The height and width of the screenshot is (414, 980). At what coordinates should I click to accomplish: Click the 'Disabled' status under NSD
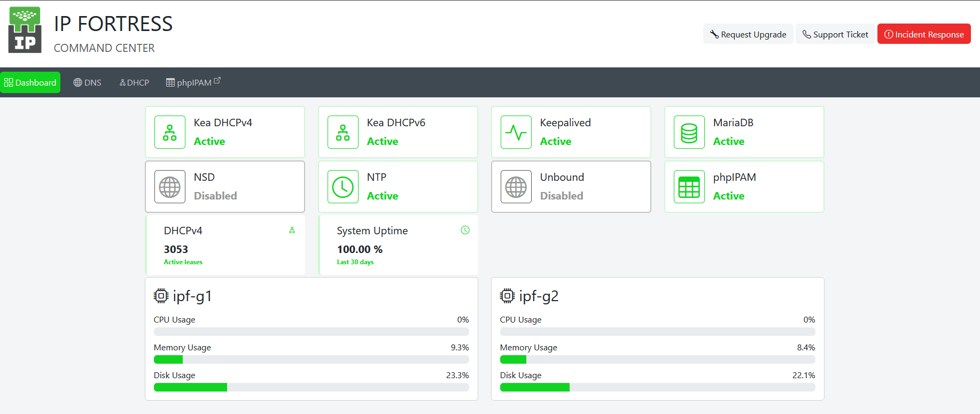pos(215,196)
